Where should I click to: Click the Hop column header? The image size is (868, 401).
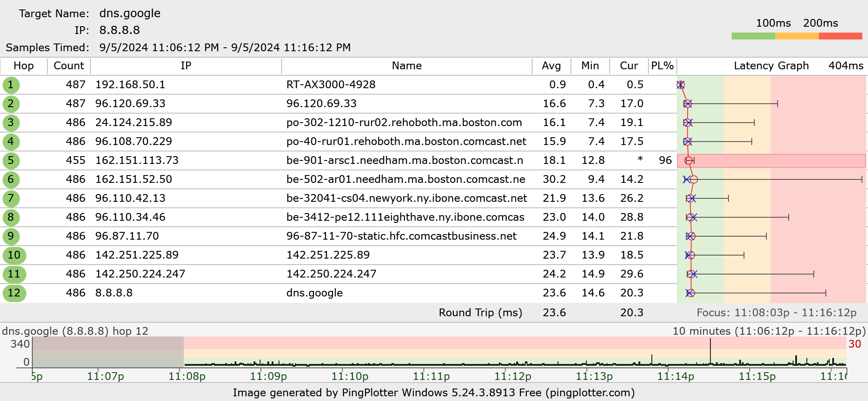coord(24,66)
